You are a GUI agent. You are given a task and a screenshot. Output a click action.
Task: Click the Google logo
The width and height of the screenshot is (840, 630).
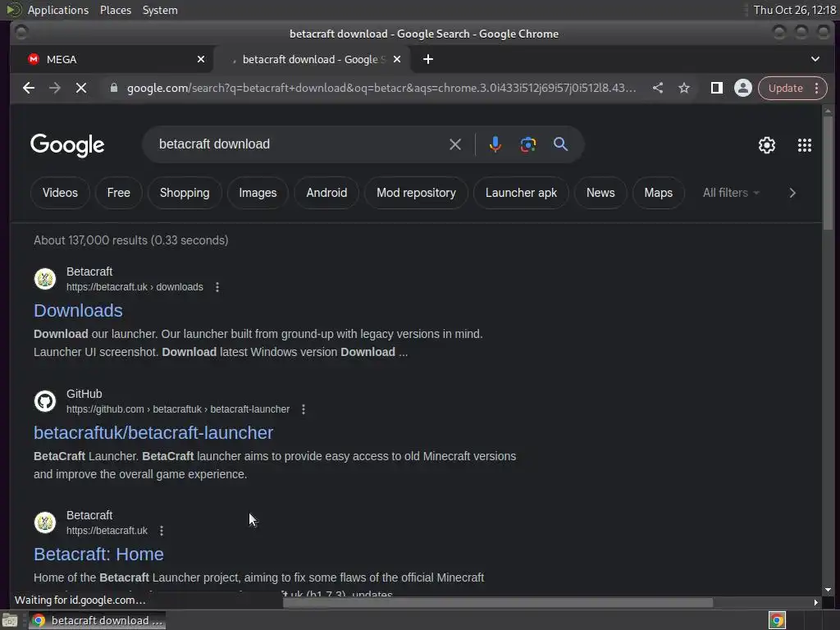67,145
